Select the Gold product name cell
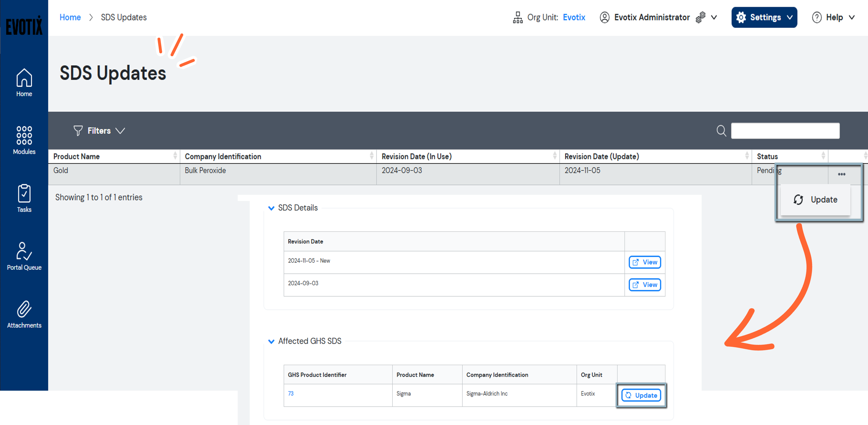 click(x=114, y=174)
